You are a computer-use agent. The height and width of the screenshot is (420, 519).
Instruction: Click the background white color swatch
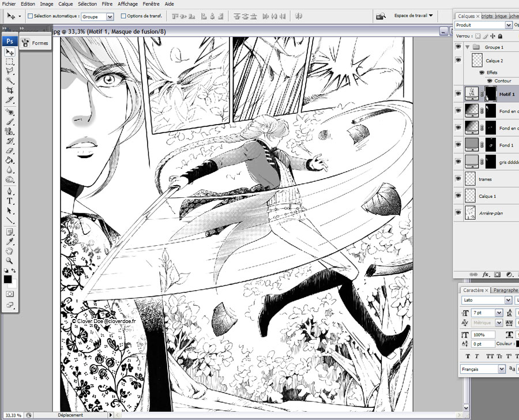pyautogui.click(x=14, y=285)
